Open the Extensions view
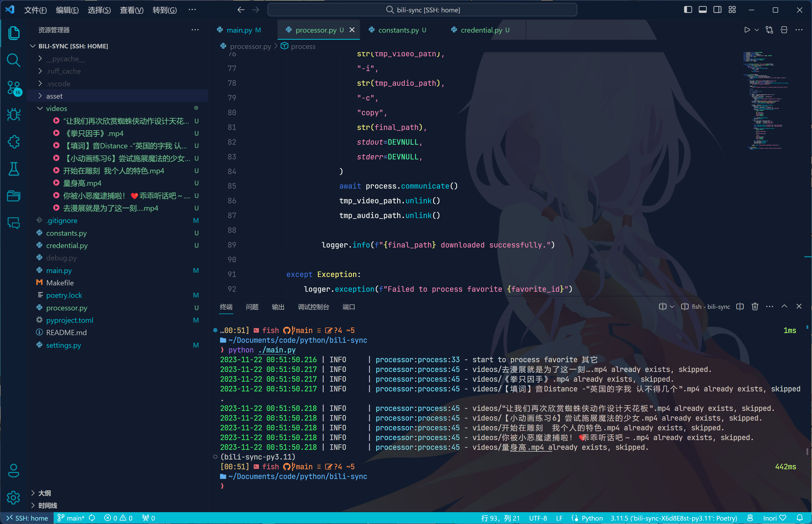812x524 pixels. coord(14,142)
